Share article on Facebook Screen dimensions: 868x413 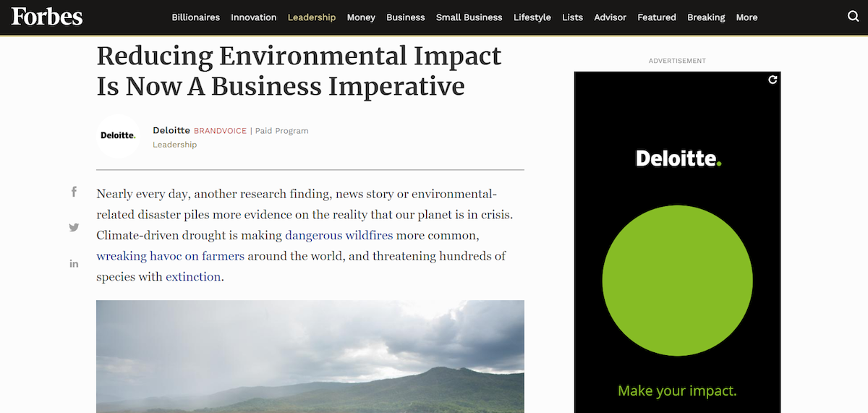pos(74,192)
